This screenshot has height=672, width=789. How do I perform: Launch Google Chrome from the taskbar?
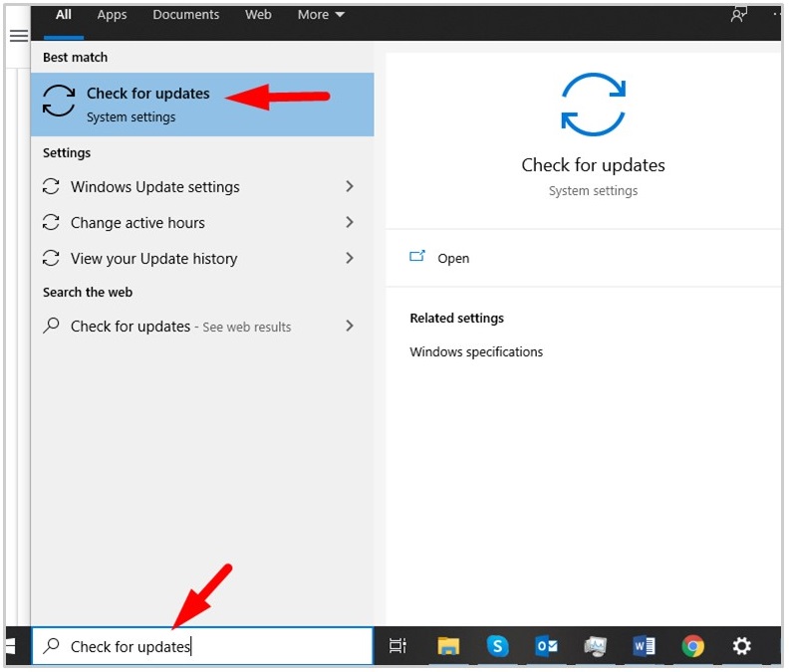pos(692,646)
